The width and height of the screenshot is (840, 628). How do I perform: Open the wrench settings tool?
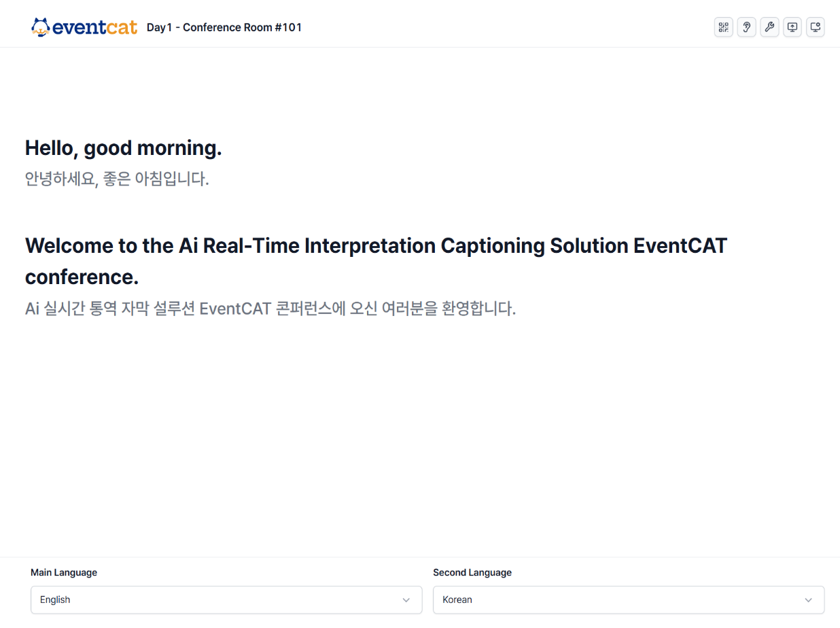[769, 27]
